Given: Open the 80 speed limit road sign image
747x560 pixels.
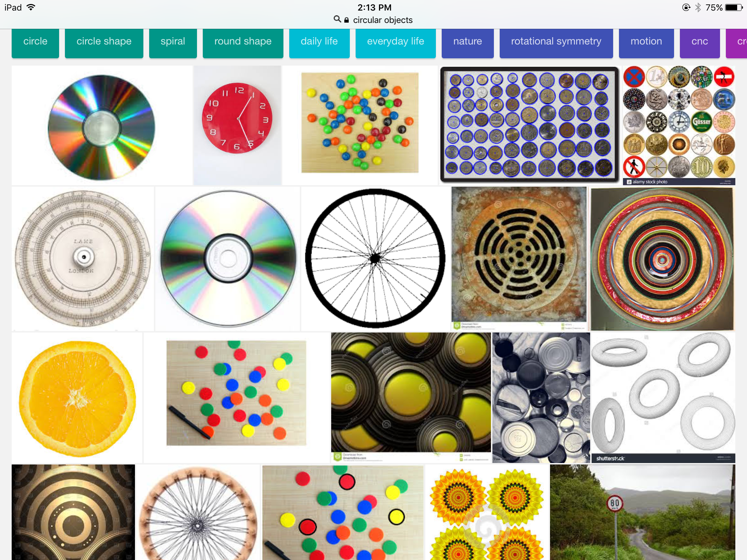Looking at the screenshot, I should click(x=642, y=512).
